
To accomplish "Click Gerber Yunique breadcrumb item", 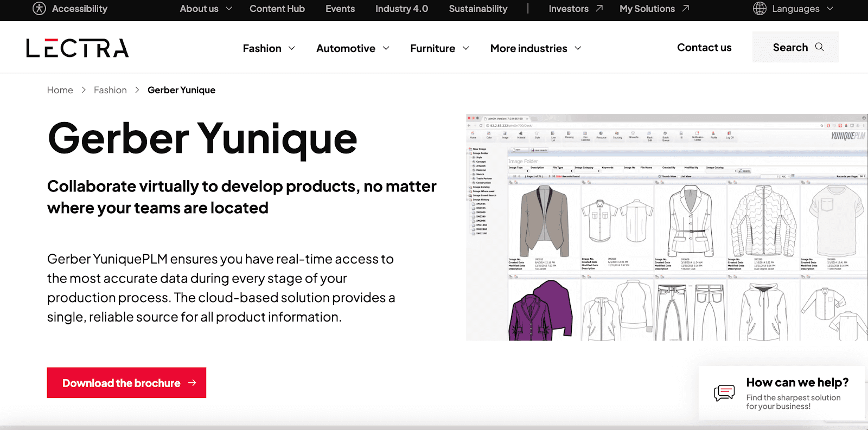I will coord(181,90).
